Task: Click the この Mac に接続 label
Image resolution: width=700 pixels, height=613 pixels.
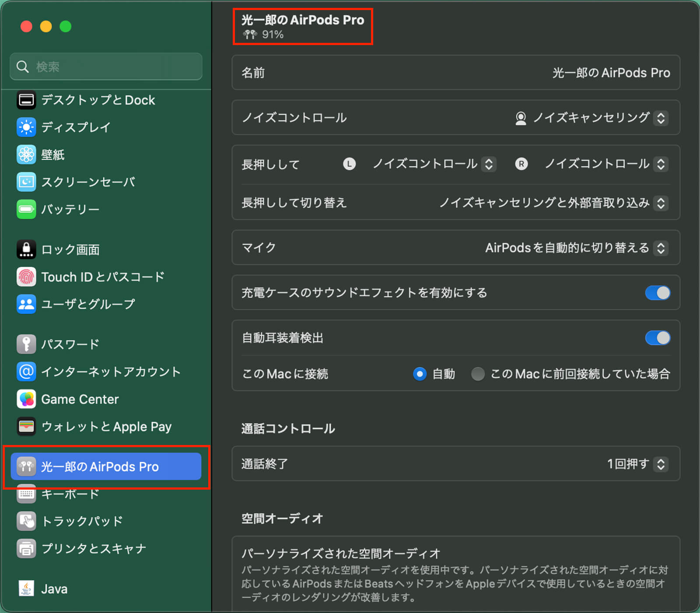Action: coord(285,374)
